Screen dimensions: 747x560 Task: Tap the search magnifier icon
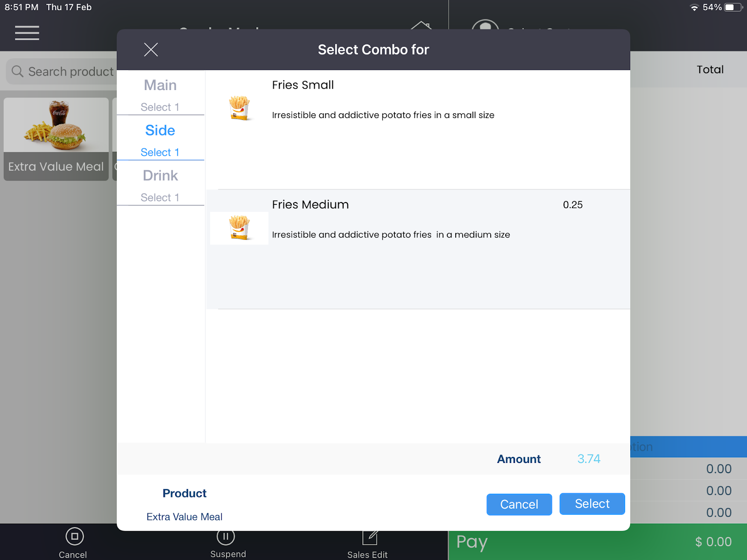pyautogui.click(x=17, y=71)
